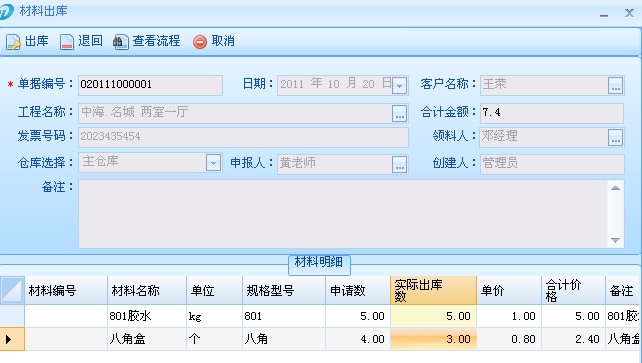Click the 八角 specification cell

284,339
